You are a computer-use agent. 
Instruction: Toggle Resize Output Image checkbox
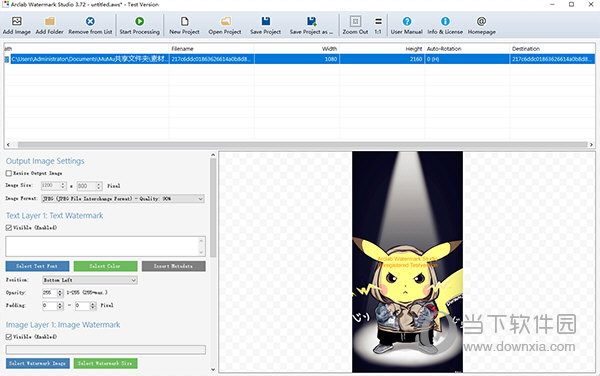click(x=8, y=173)
